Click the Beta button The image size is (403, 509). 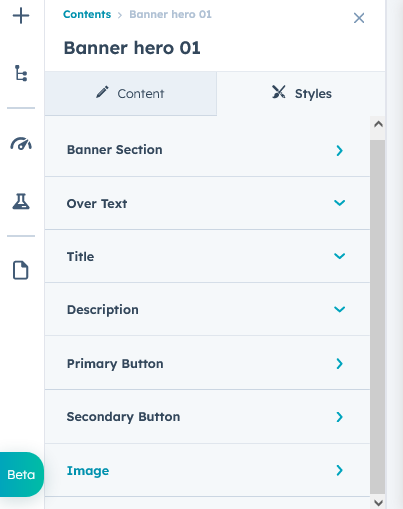click(21, 474)
